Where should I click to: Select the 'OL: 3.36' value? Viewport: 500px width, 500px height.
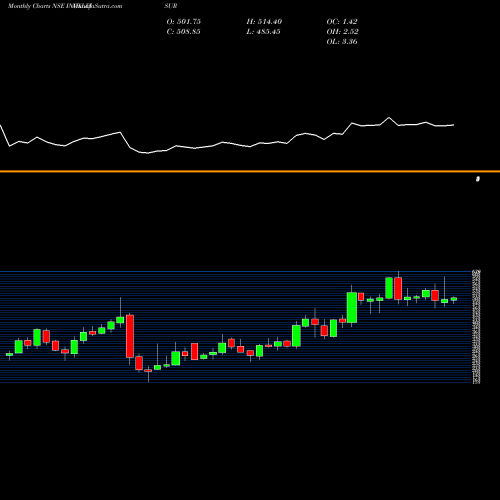click(x=342, y=41)
